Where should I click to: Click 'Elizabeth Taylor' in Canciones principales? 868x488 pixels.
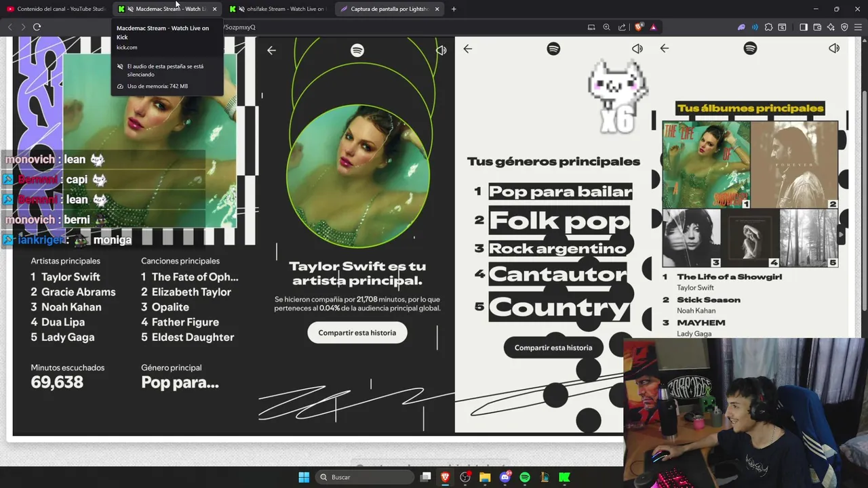tap(191, 292)
